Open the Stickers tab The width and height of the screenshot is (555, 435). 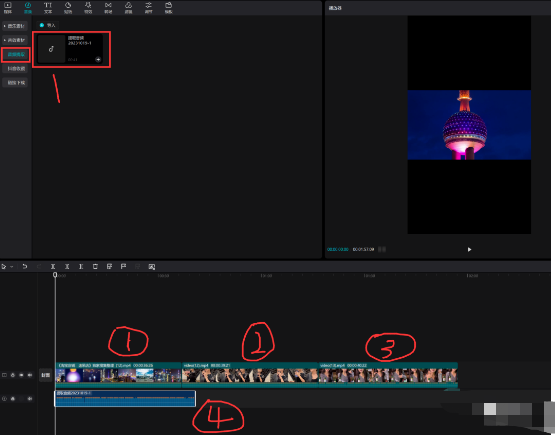click(68, 7)
